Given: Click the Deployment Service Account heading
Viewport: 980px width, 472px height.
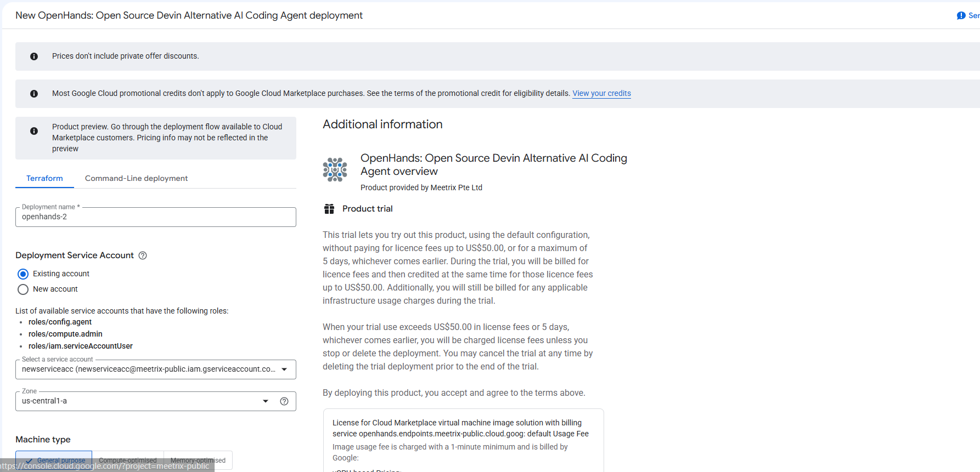Looking at the screenshot, I should [75, 255].
